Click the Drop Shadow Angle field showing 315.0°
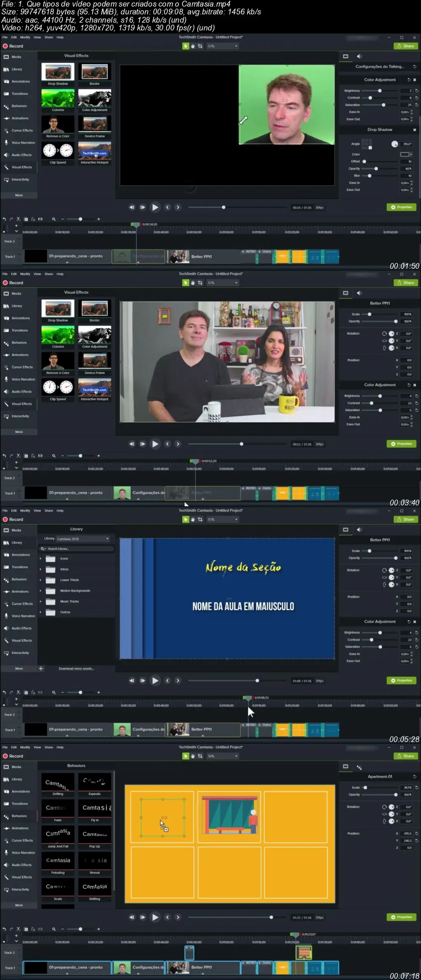The width and height of the screenshot is (421, 980). pos(407,144)
